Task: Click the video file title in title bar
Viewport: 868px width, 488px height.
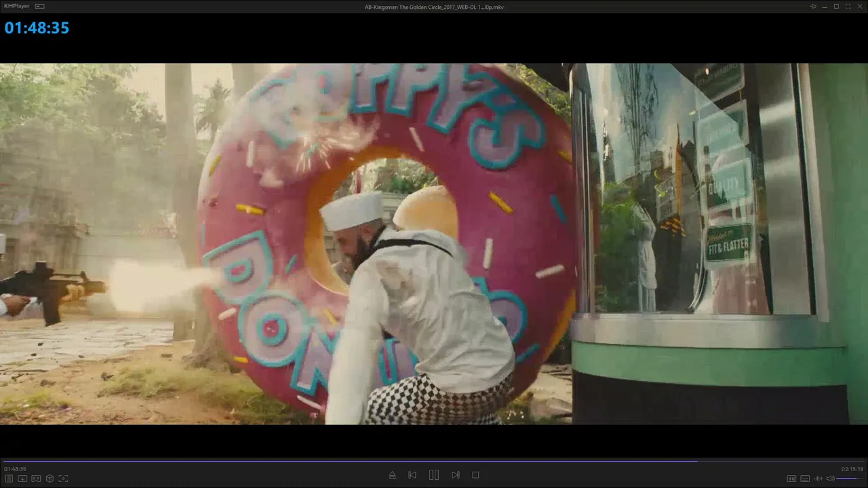Action: click(x=434, y=7)
